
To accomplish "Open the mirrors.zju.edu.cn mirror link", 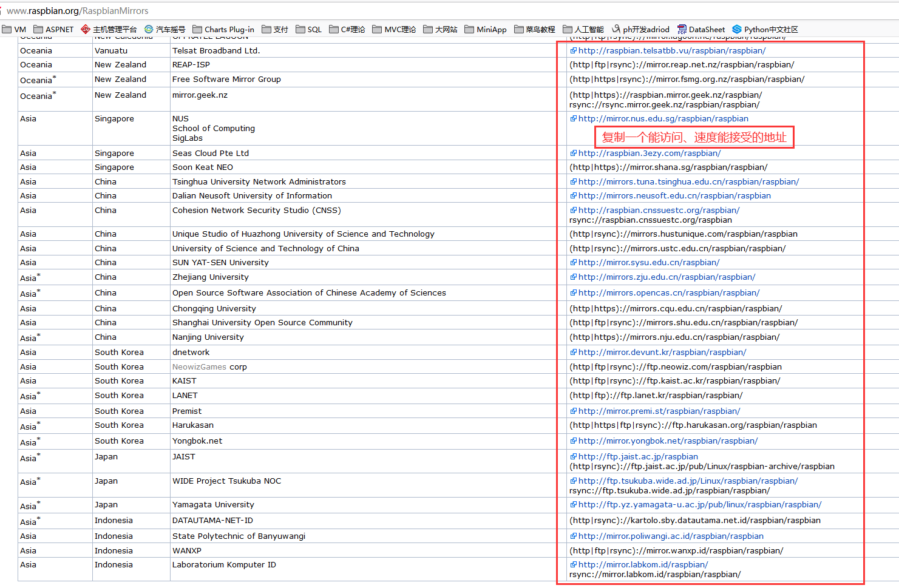I will pos(667,277).
